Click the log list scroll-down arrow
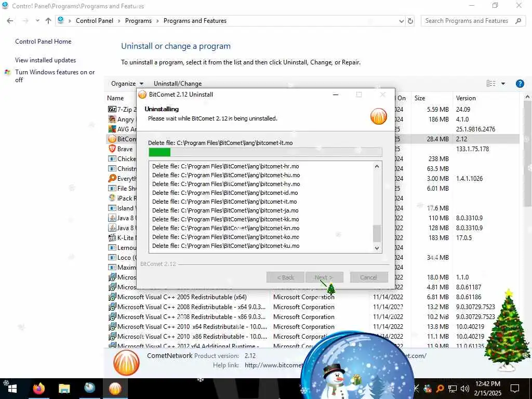Viewport: 532px width, 399px height. tap(377, 248)
